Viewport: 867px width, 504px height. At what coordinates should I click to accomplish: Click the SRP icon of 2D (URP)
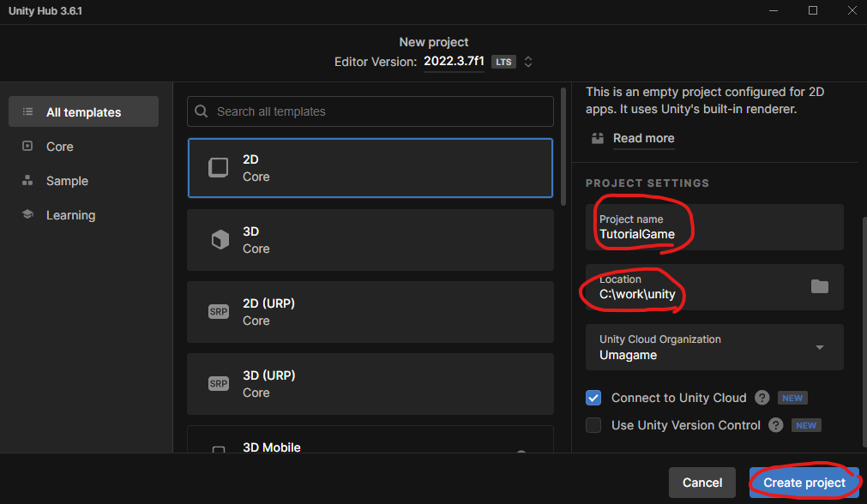219,312
